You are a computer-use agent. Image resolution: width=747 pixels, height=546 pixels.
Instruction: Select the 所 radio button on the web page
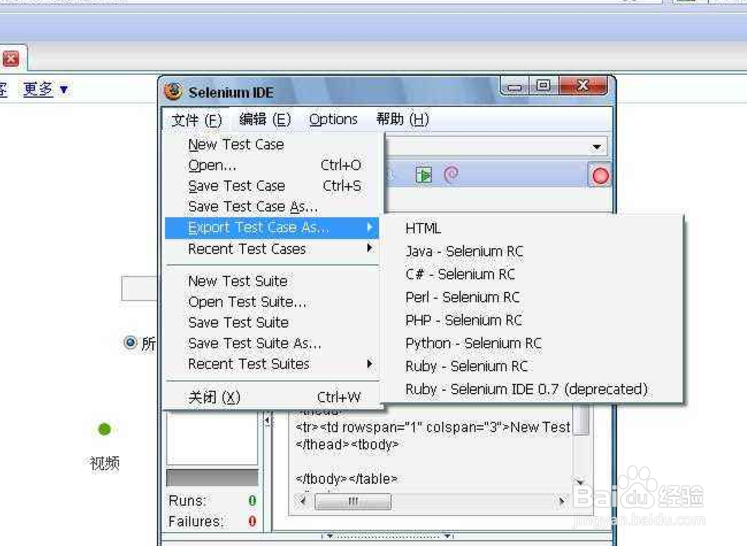(130, 342)
